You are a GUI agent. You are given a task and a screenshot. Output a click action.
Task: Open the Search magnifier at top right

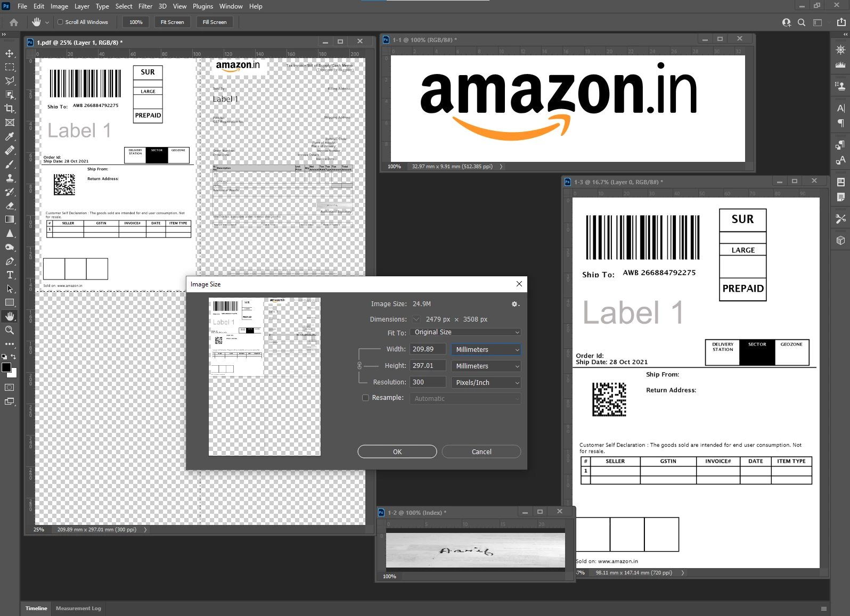pos(802,22)
